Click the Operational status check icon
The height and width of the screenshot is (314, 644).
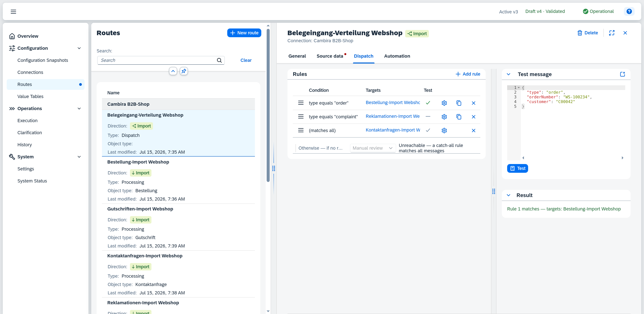click(585, 12)
